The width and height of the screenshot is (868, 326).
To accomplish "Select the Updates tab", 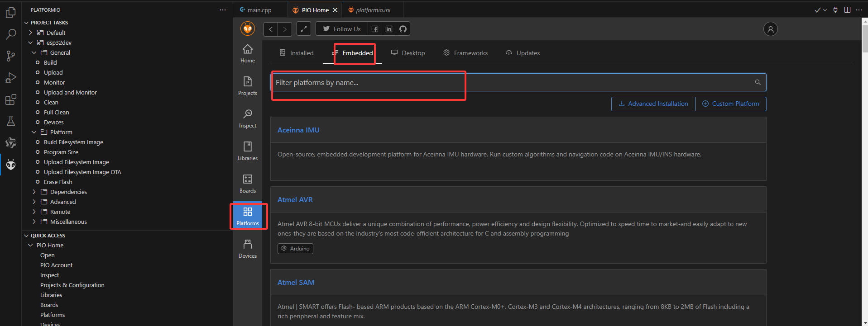I will click(x=523, y=53).
